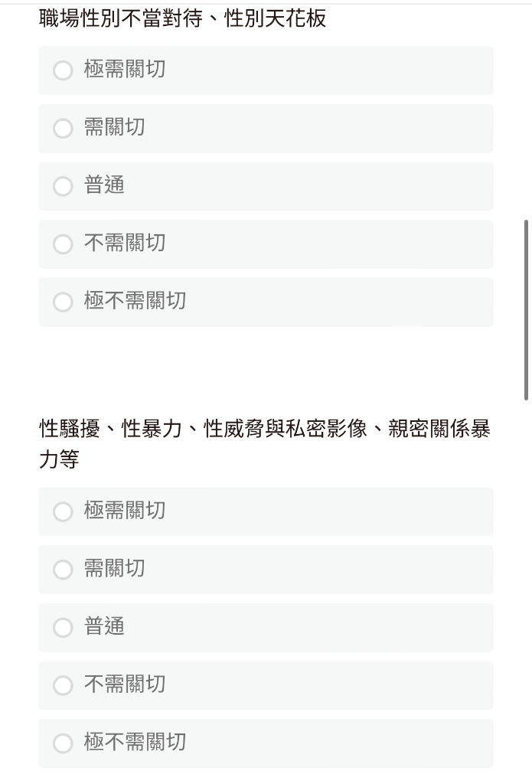Click radio circle beside first 普通 option
The width and height of the screenshot is (532, 784).
63,186
